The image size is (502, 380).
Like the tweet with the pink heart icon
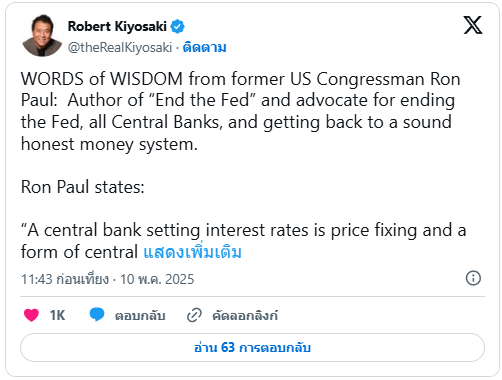[31, 315]
